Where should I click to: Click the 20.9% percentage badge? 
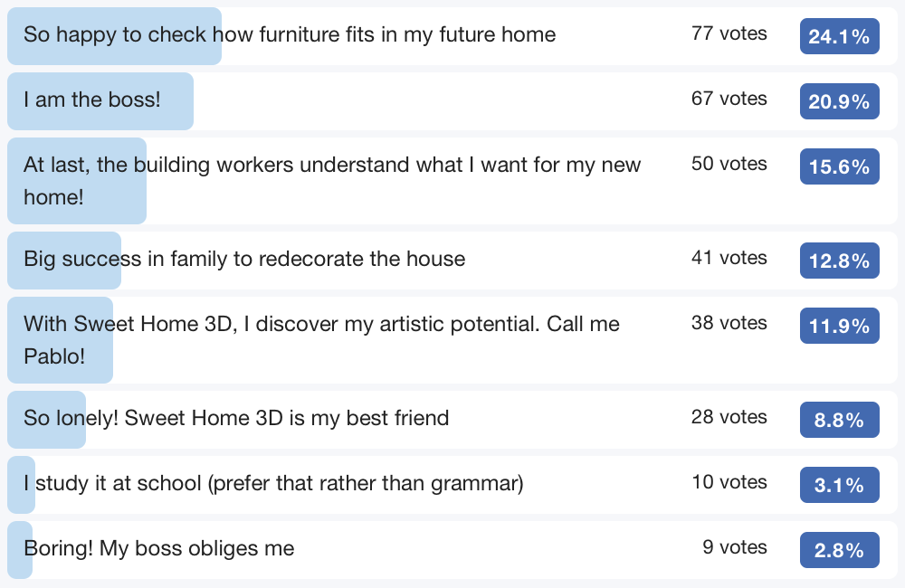click(839, 101)
